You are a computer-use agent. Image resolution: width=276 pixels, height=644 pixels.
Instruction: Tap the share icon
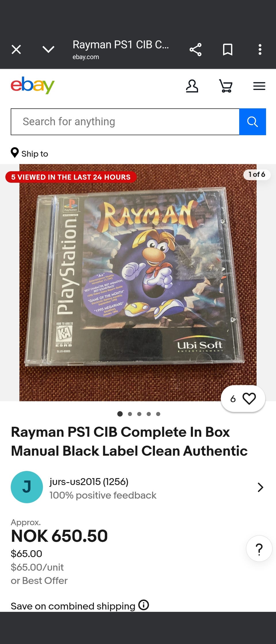coord(195,49)
